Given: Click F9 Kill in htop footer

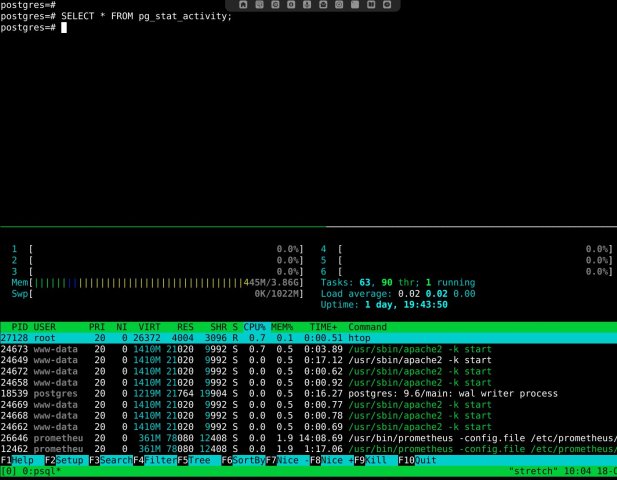Looking at the screenshot, I should [x=370, y=460].
